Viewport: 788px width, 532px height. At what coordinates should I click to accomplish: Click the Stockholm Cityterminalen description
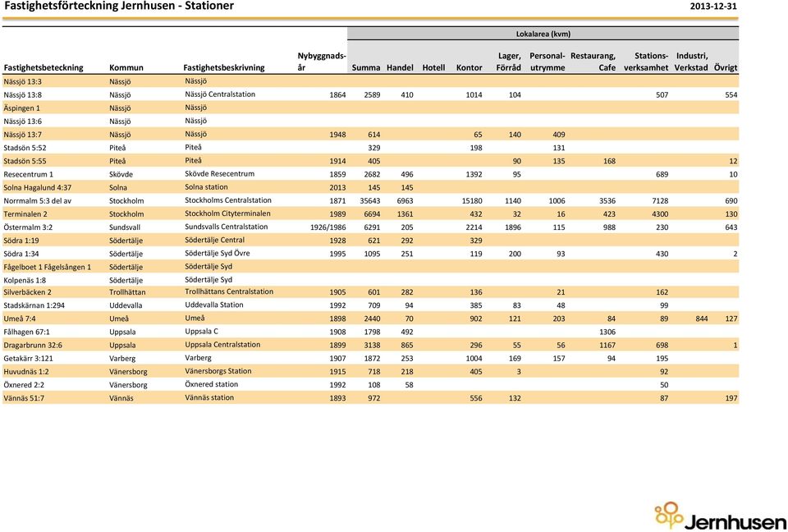(x=227, y=213)
